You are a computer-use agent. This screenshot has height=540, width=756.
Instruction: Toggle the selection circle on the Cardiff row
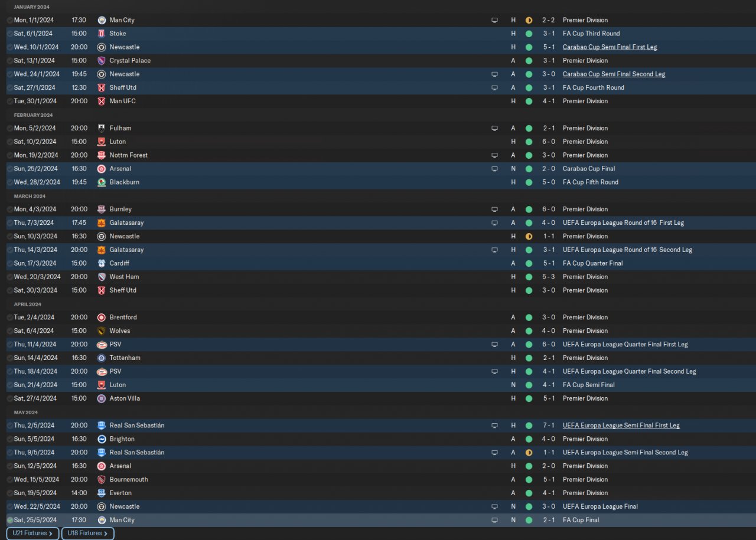coord(10,263)
